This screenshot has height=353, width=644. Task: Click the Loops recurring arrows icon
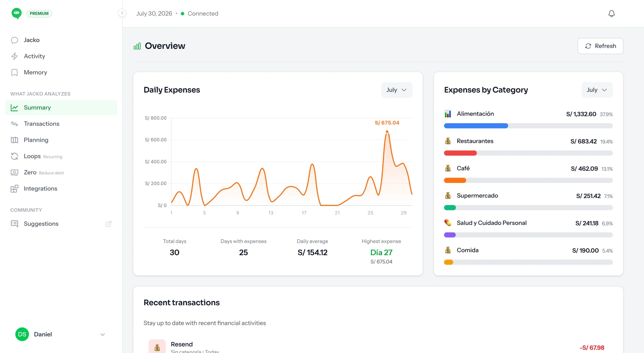tap(14, 156)
